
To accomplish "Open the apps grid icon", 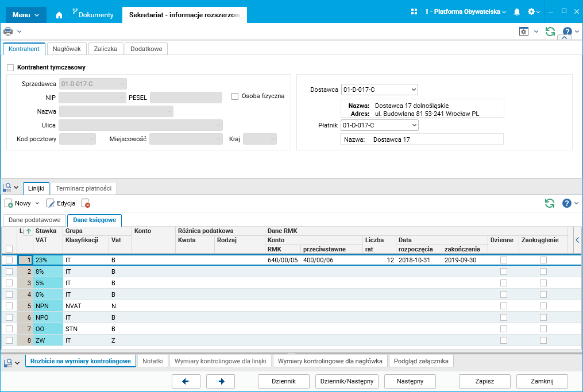I will (x=414, y=11).
